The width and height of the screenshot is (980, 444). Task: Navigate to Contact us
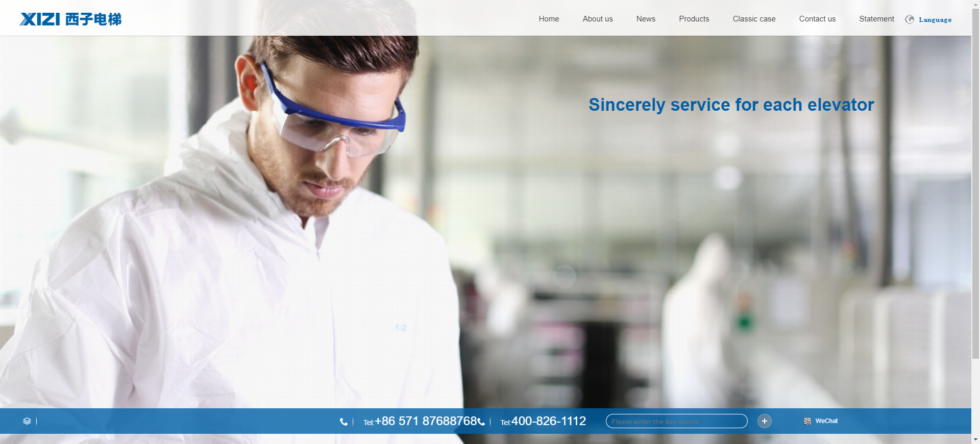pyautogui.click(x=817, y=19)
